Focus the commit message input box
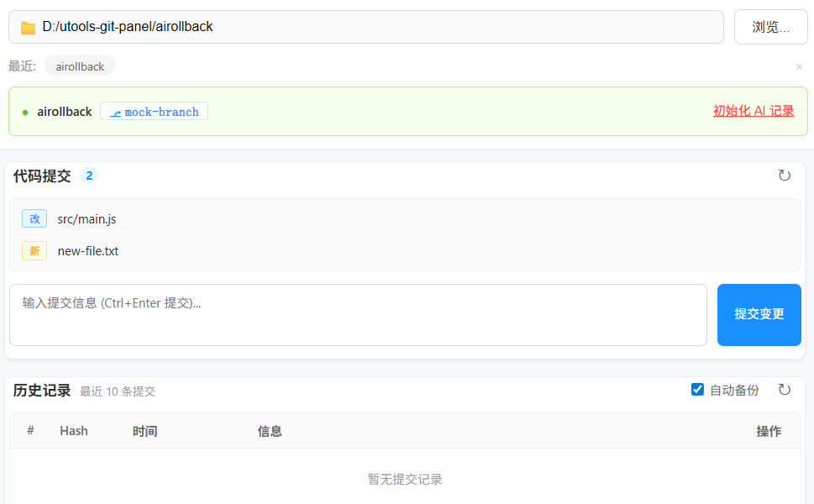The width and height of the screenshot is (814, 504). [358, 315]
